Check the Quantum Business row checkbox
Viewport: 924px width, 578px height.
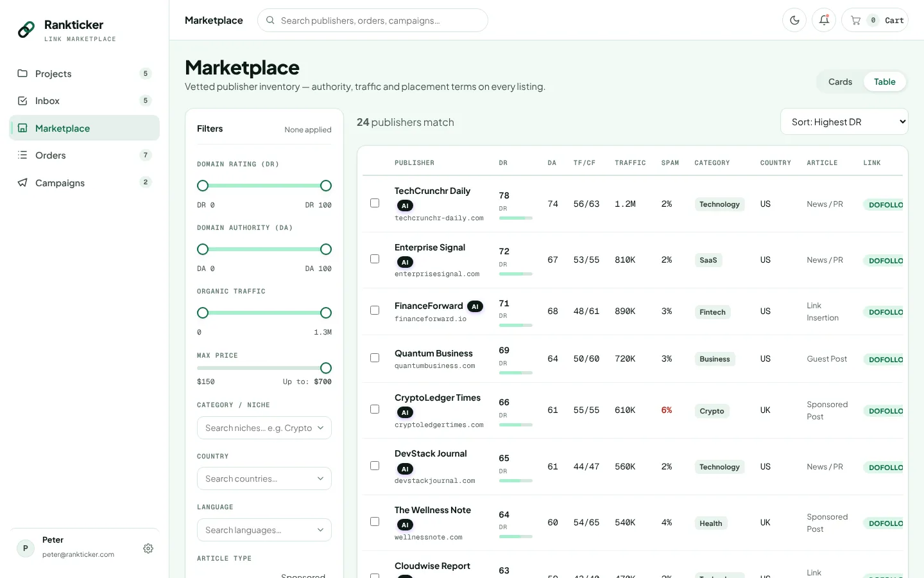(375, 358)
